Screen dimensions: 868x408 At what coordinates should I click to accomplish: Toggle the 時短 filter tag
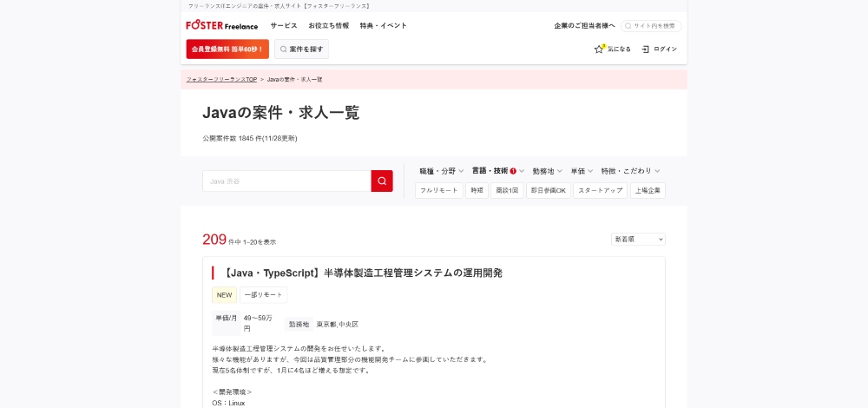(x=477, y=190)
